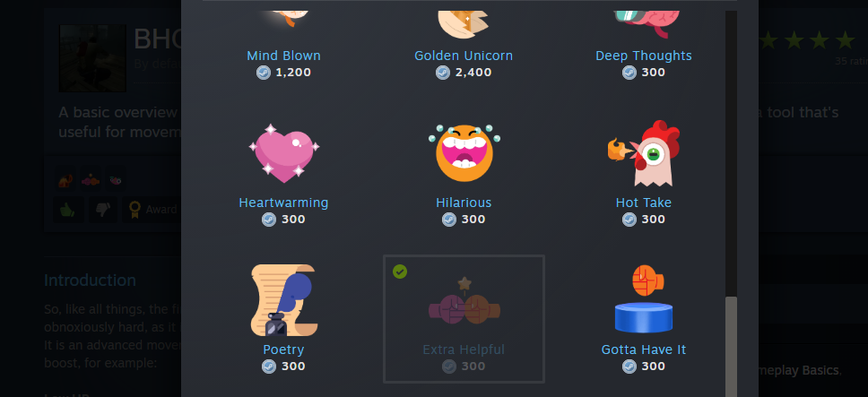Select the Poetry scroll and quill award

[x=284, y=300]
